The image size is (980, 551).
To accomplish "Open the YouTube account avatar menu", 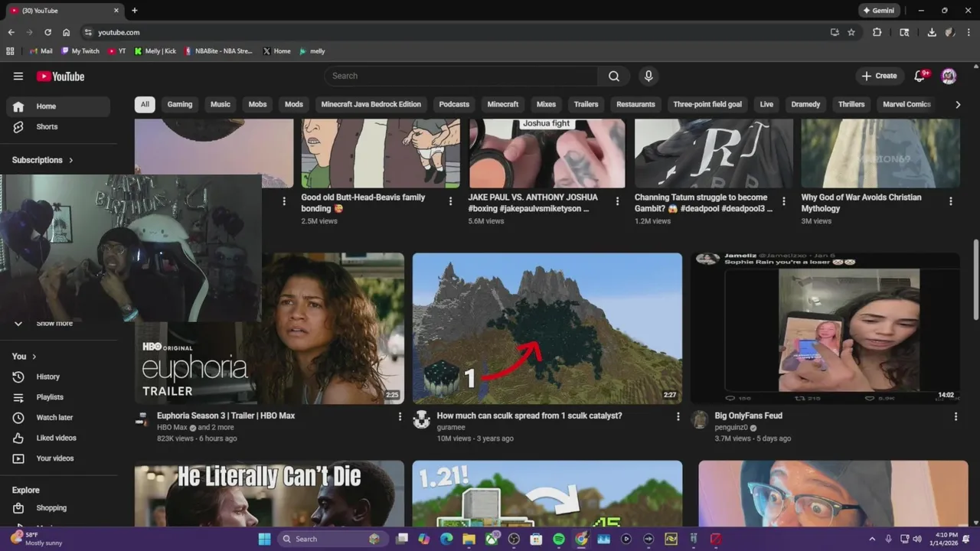I will [949, 76].
